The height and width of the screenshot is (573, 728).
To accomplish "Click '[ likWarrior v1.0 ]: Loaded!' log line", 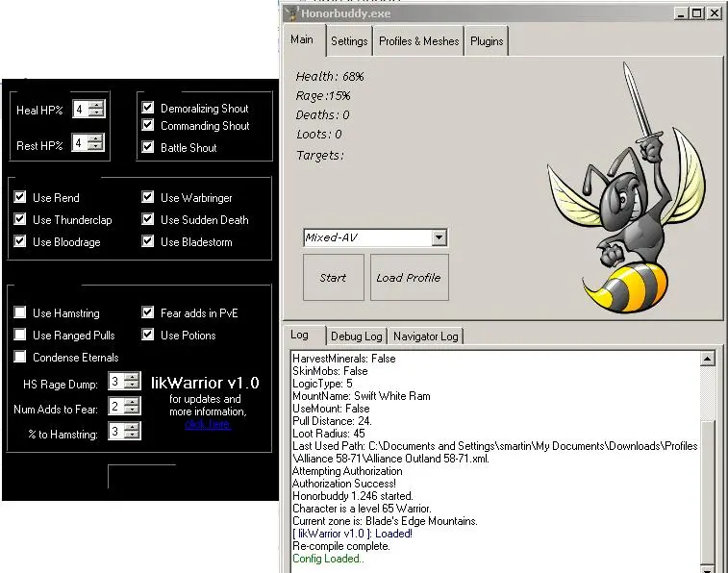I will 352,534.
